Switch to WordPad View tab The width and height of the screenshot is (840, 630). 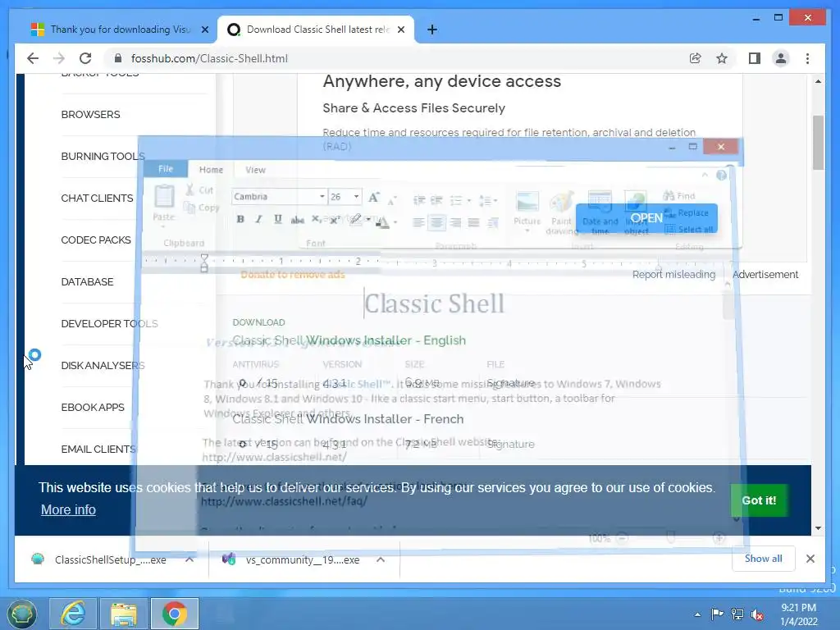pos(256,169)
